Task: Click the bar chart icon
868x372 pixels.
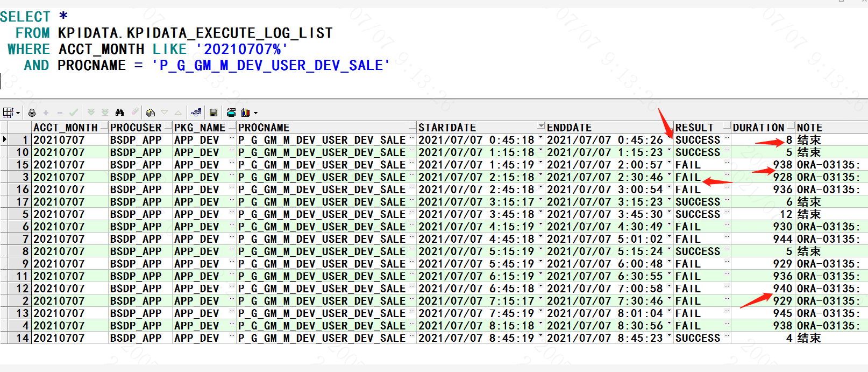Action: pyautogui.click(x=246, y=113)
